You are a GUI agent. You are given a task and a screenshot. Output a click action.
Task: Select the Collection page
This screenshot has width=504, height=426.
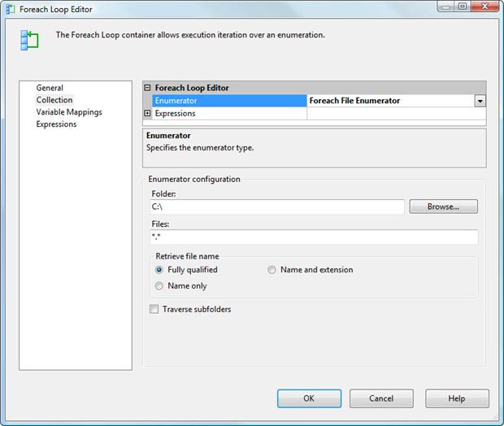click(54, 100)
